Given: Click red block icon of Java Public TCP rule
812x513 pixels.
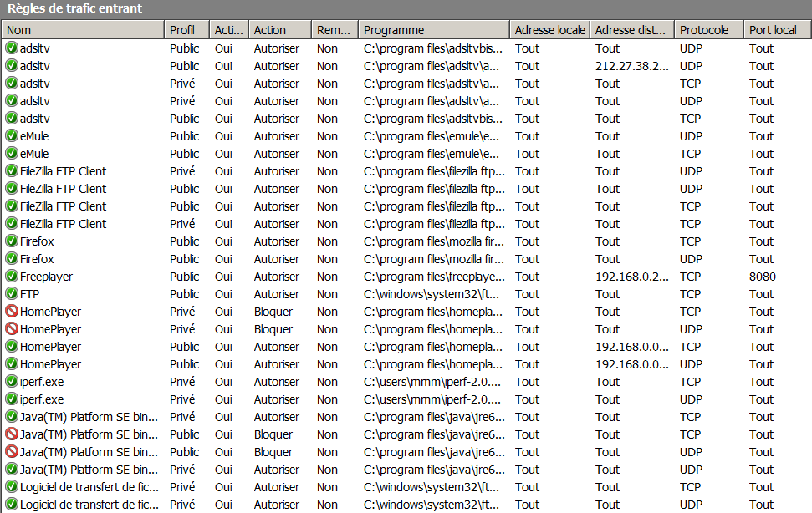Looking at the screenshot, I should pos(12,434).
